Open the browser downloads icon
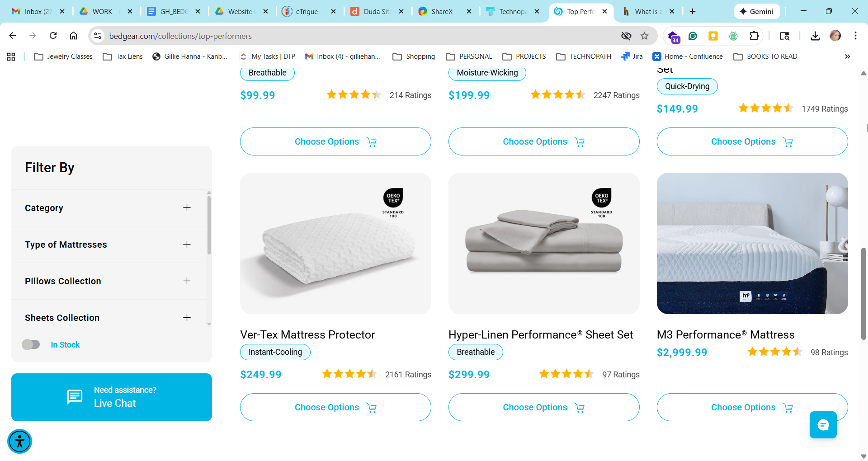The image size is (868, 461). point(815,36)
